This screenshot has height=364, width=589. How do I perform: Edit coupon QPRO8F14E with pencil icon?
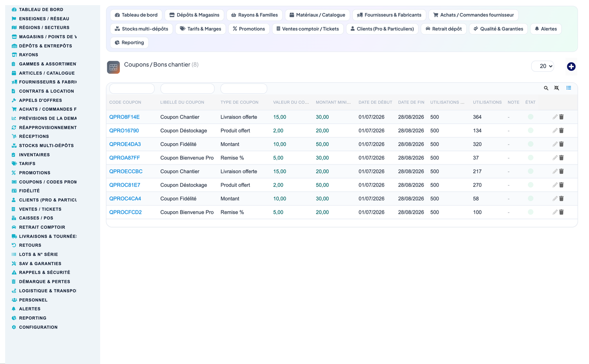tap(555, 117)
